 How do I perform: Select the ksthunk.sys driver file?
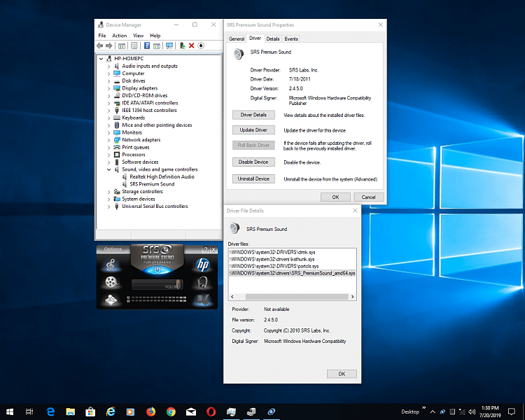[x=272, y=259]
